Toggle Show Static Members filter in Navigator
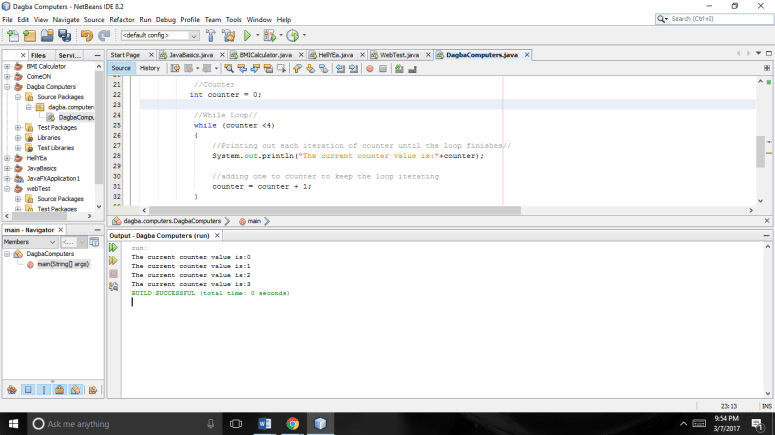Screen dimensions: 775x435 pyautogui.click(x=44, y=390)
